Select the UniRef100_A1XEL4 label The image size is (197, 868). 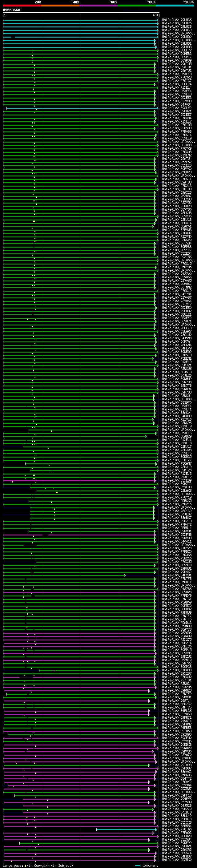(177, 88)
